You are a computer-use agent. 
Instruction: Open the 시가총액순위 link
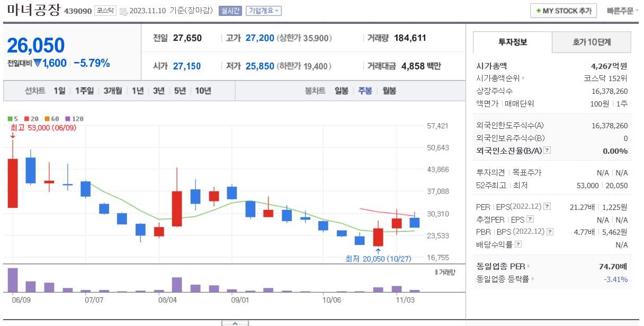[x=500, y=78]
